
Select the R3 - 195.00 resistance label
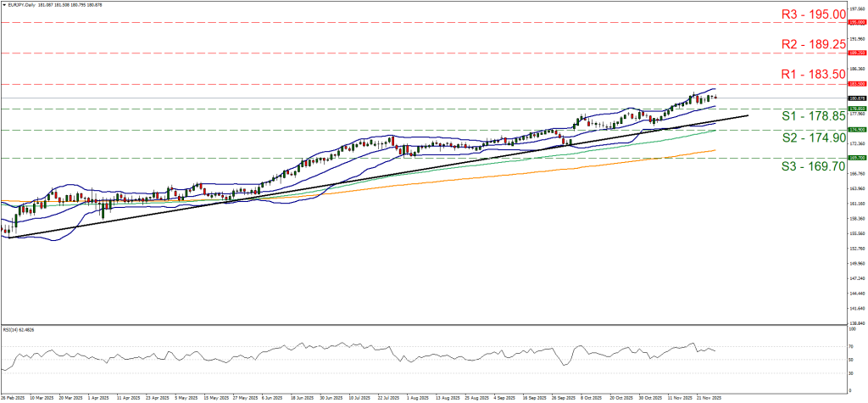(x=813, y=14)
